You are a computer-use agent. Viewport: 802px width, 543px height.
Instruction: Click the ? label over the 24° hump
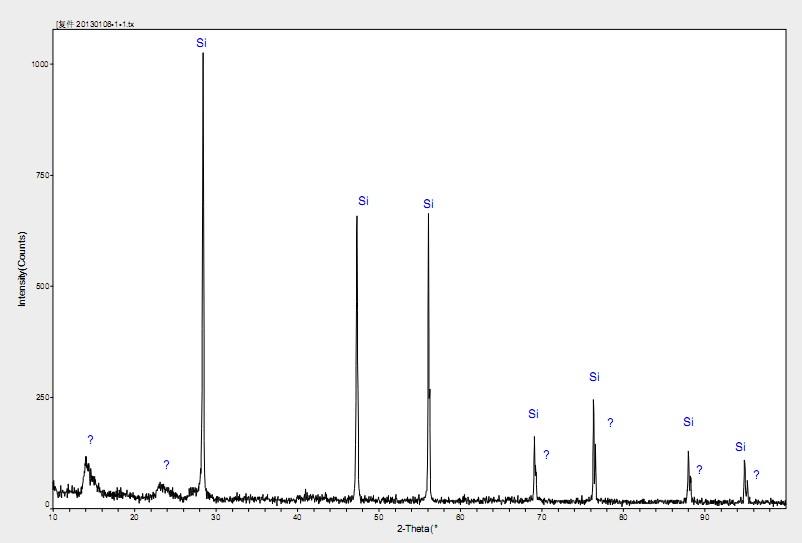click(x=166, y=465)
